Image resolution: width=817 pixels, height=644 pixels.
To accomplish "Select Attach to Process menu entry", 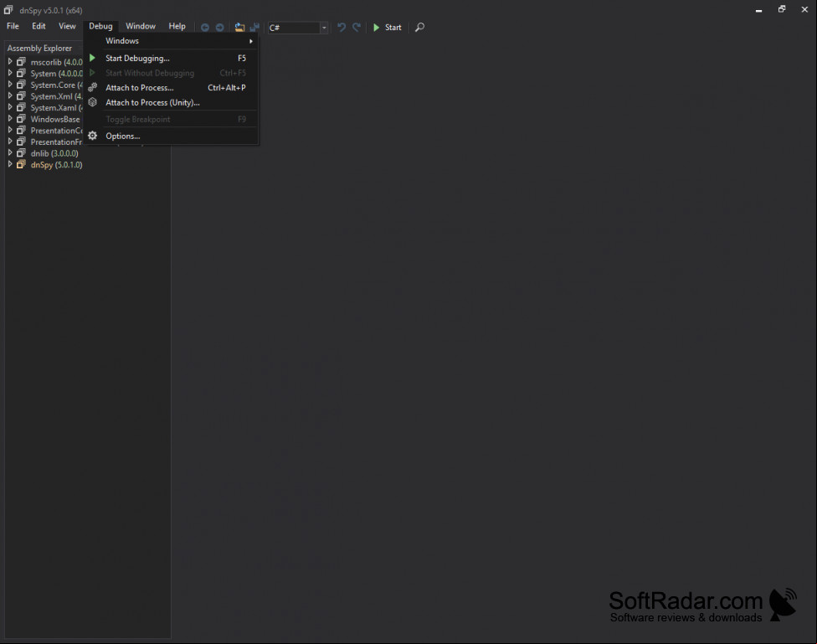I will (172, 88).
